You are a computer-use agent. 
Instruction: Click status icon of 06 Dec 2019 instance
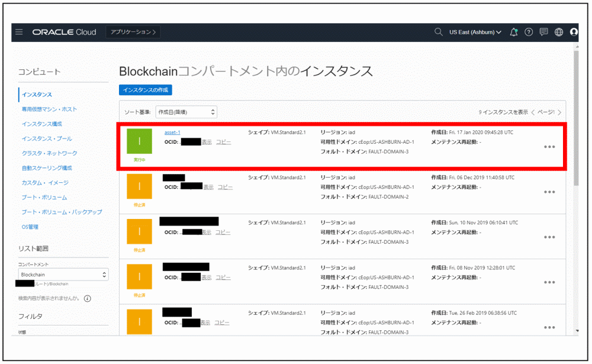coord(139,186)
